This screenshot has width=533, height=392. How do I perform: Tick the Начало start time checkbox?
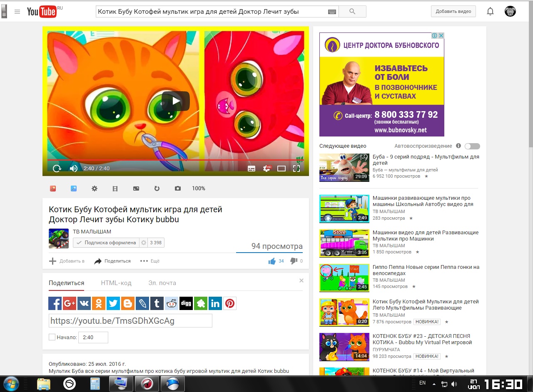point(52,337)
